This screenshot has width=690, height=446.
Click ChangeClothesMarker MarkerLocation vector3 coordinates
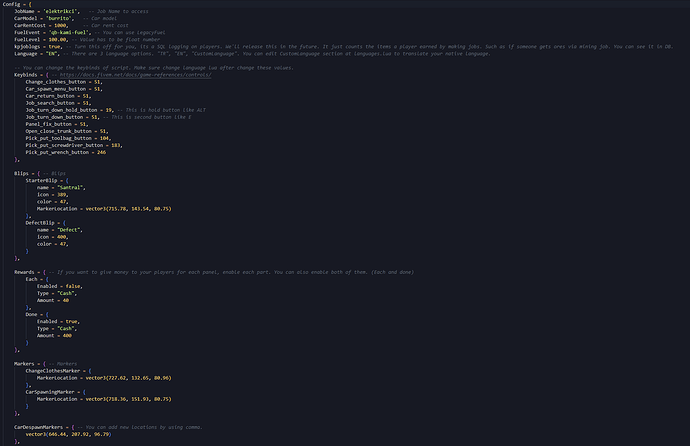click(x=128, y=378)
